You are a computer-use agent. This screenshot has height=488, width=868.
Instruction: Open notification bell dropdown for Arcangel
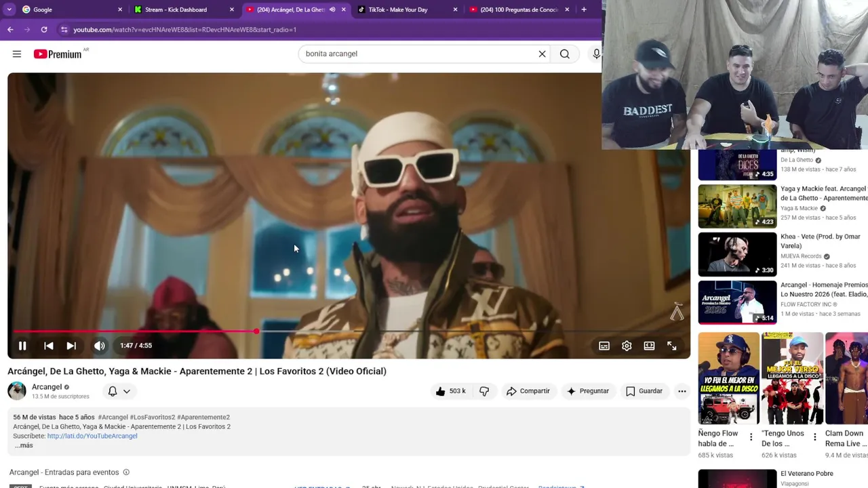119,391
